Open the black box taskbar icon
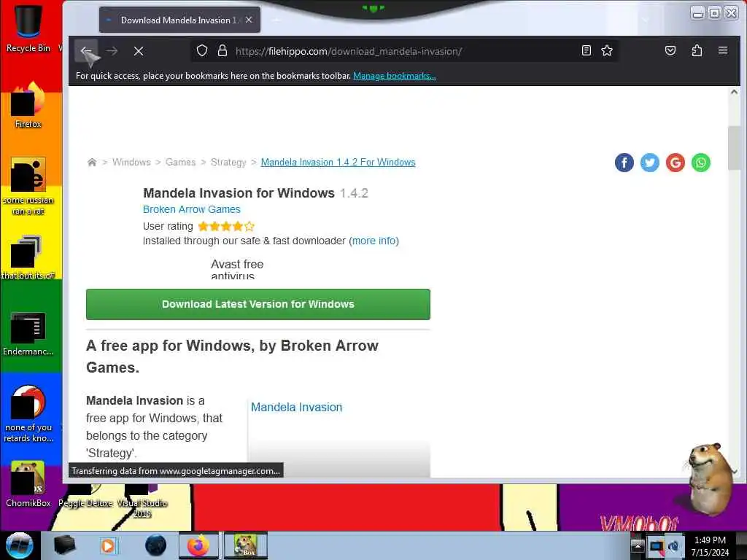 [64, 545]
